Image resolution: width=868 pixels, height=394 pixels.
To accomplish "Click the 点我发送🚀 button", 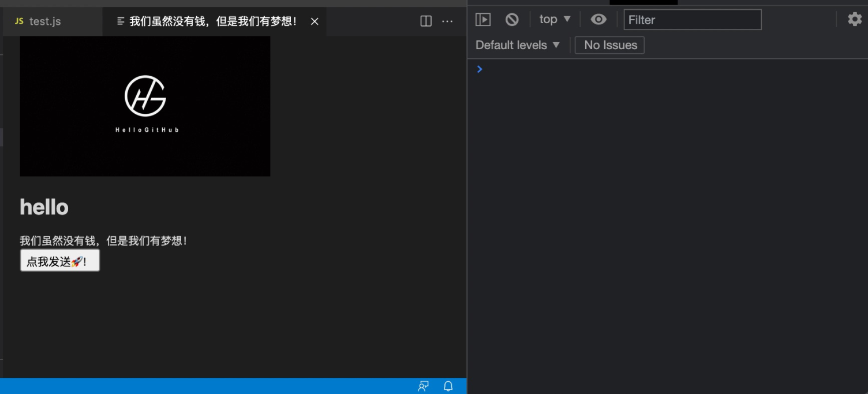I will 59,260.
